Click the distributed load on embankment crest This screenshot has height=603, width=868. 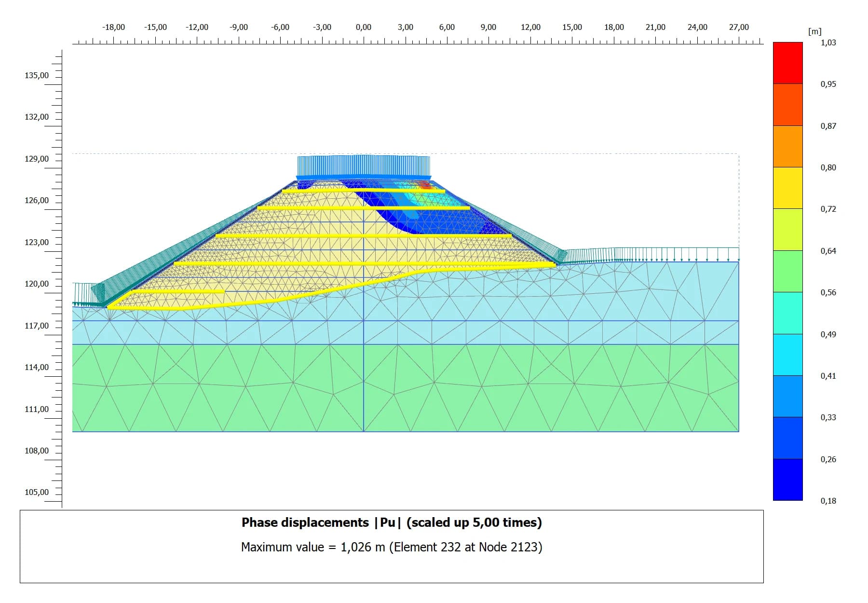pyautogui.click(x=363, y=166)
